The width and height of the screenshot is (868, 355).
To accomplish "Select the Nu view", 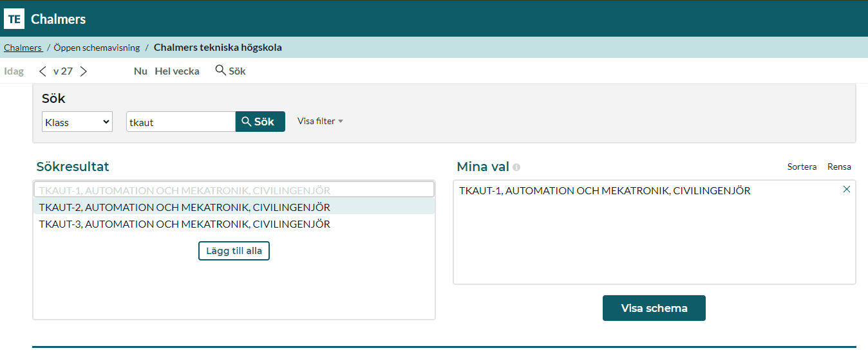I will (140, 71).
